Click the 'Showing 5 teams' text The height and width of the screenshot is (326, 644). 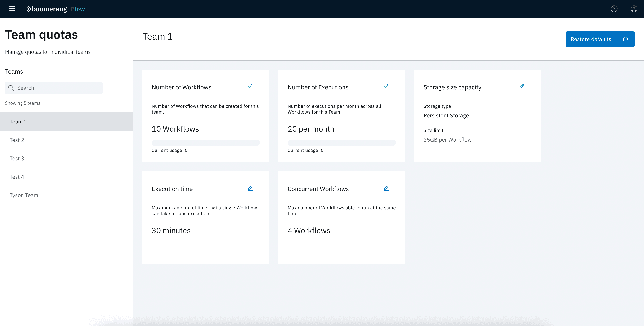click(22, 103)
